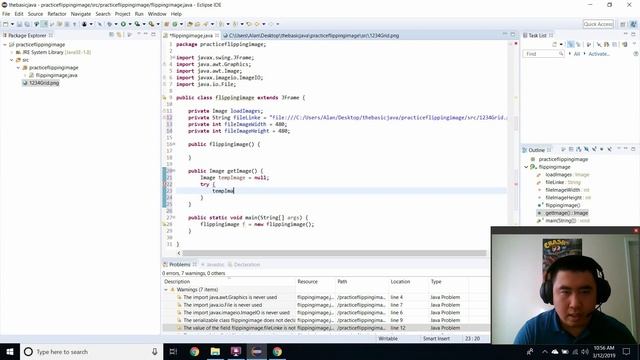Switch to the Javadoc tab

213,264
